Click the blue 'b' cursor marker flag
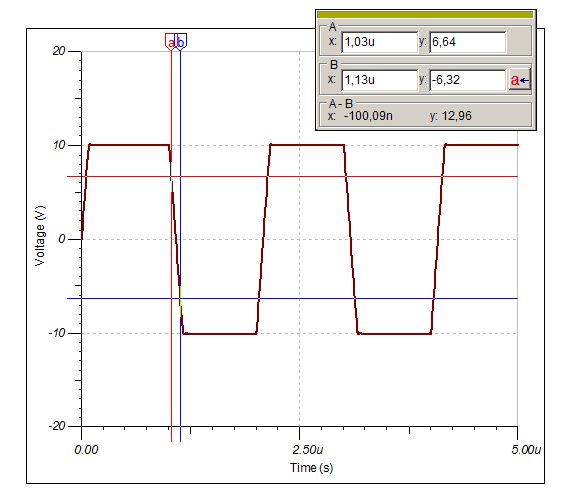 point(181,42)
